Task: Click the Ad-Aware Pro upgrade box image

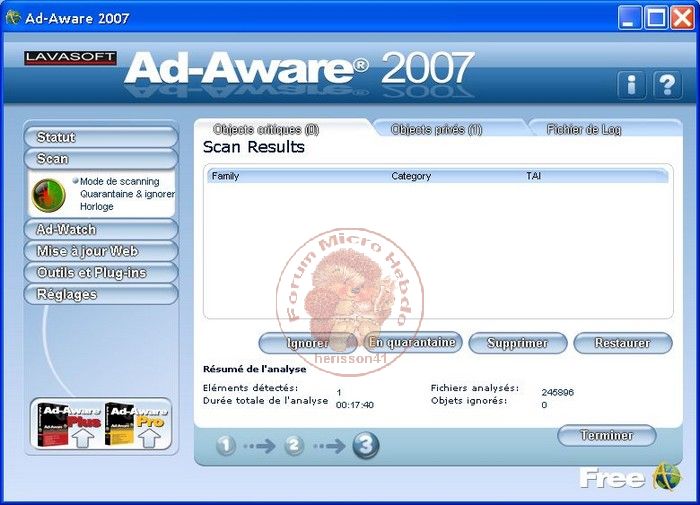Action: pos(136,425)
